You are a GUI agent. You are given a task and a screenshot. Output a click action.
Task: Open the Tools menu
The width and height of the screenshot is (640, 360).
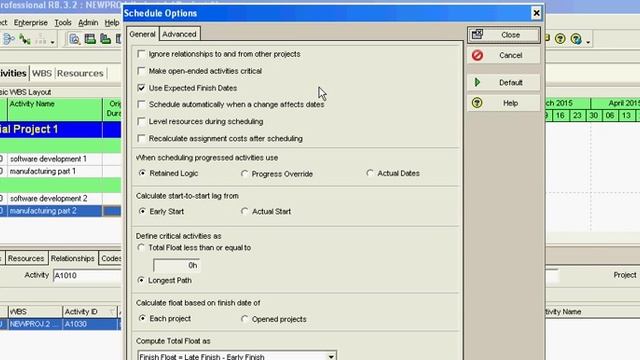[x=63, y=23]
